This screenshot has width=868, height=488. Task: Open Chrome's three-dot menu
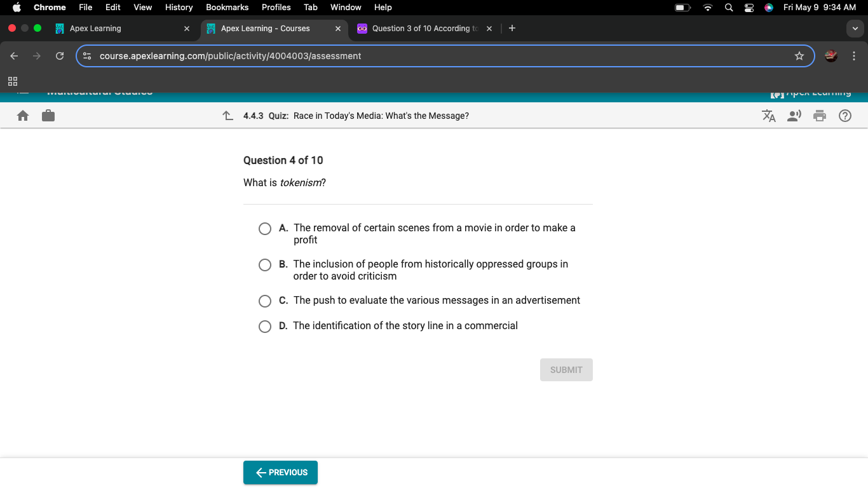(x=854, y=56)
